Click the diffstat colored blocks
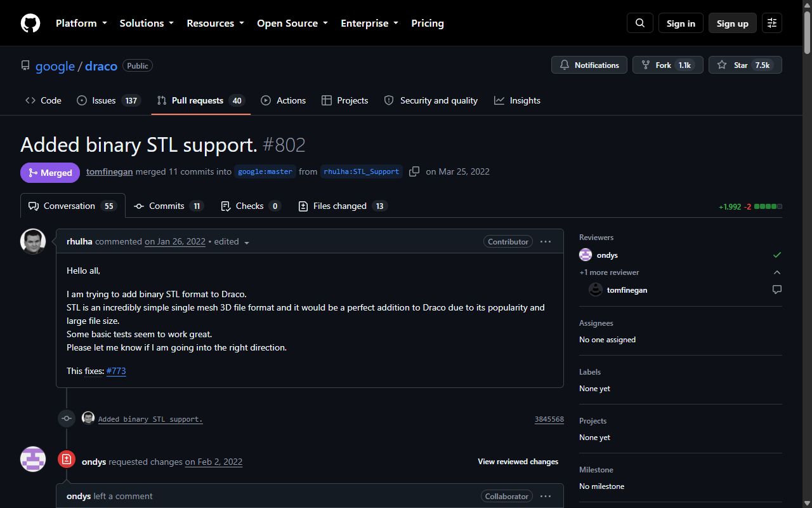The width and height of the screenshot is (812, 508). [768, 206]
